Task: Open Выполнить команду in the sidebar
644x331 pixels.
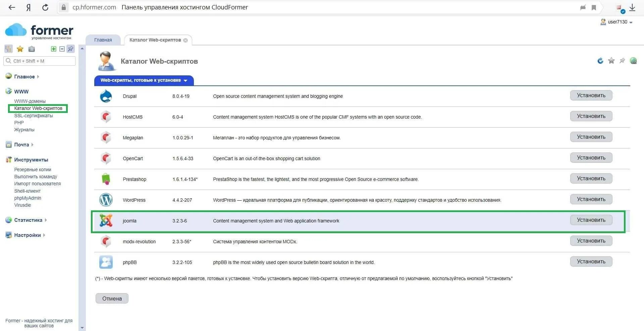Action: click(36, 177)
